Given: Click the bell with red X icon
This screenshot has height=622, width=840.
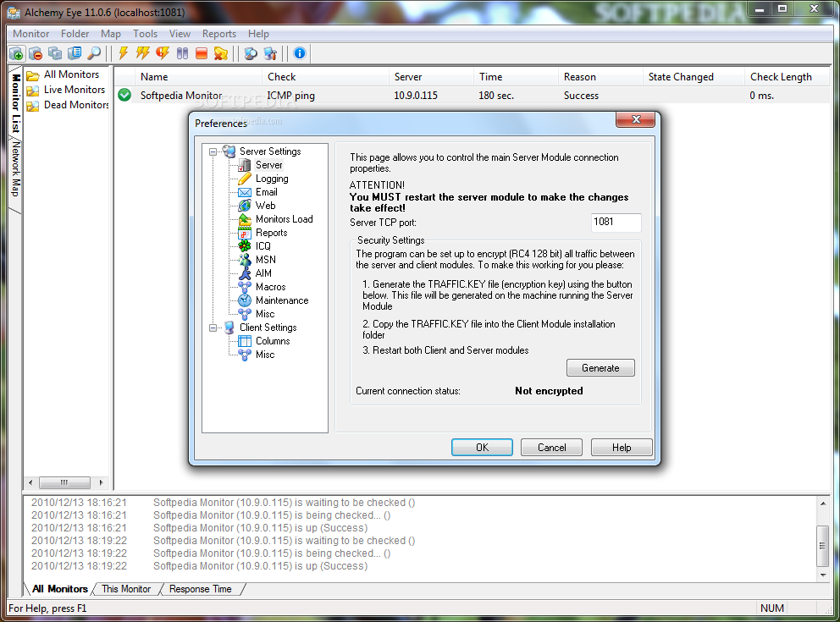Looking at the screenshot, I should click(221, 53).
